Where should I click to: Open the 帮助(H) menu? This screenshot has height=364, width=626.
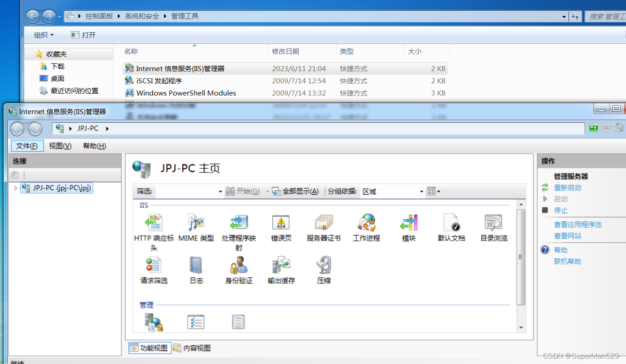coord(94,146)
